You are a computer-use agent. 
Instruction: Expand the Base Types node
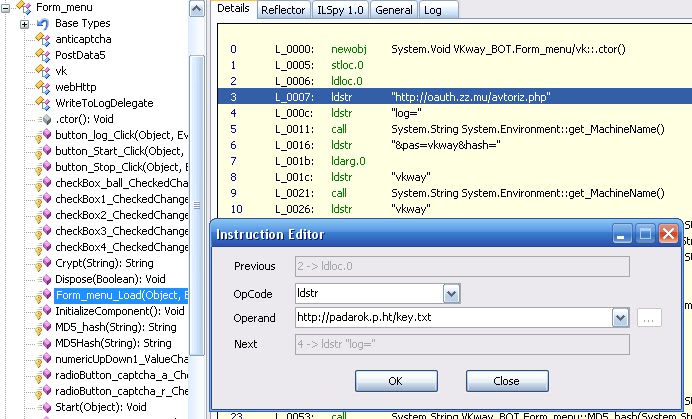[x=24, y=24]
